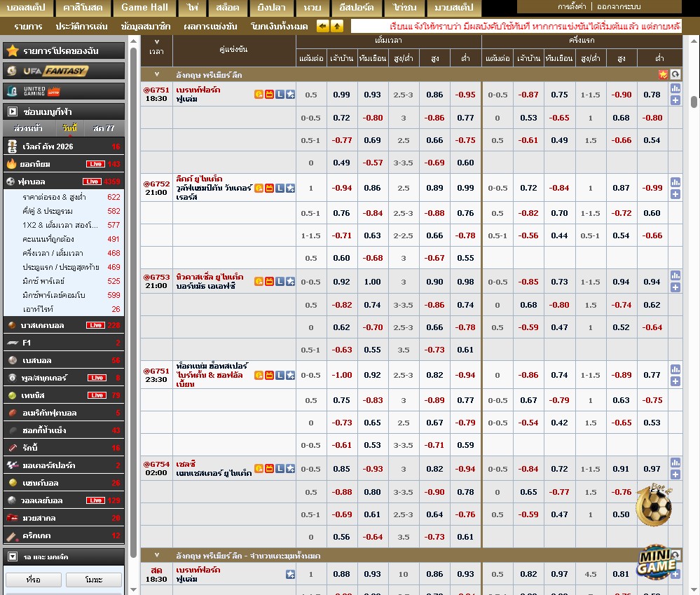Image resolution: width=700 pixels, height=595 pixels.
Task: Open the E-Sports top menu
Action: [x=356, y=8]
